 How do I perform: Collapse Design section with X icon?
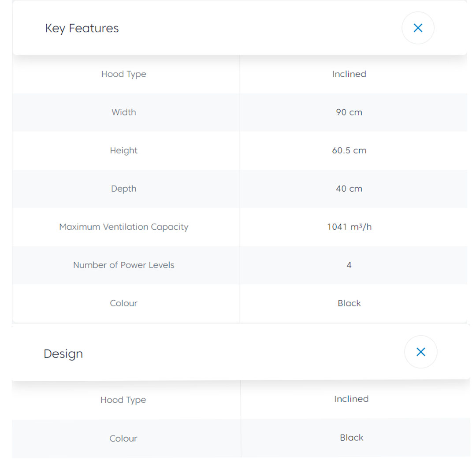click(420, 352)
